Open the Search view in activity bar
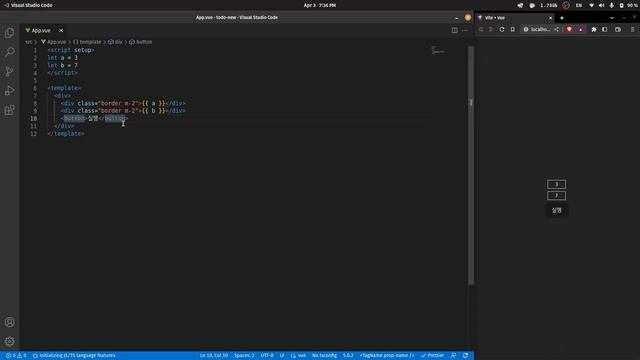Image resolution: width=640 pixels, height=360 pixels. [x=9, y=52]
